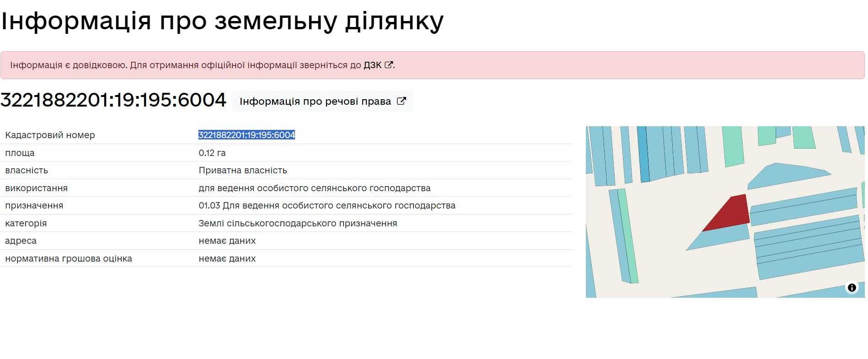Click the Приватна власність value
Viewport: 868px width, 359px height.
pos(243,170)
